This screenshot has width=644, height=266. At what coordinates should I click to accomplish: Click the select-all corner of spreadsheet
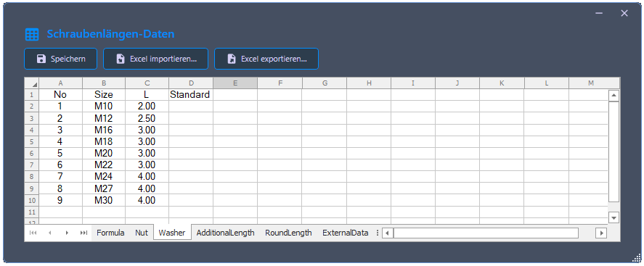pos(32,83)
